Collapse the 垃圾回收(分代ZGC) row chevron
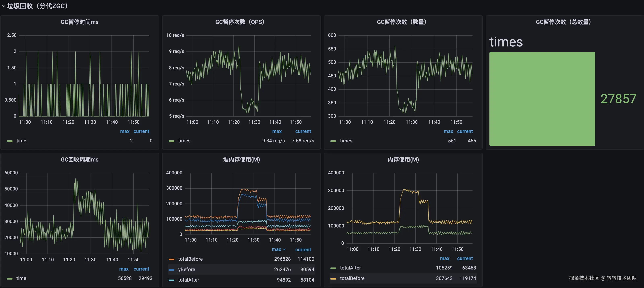This screenshot has height=288, width=644. click(x=3, y=6)
